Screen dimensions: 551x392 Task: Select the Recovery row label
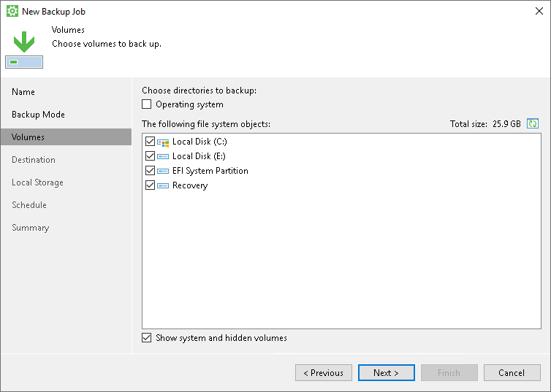point(190,185)
